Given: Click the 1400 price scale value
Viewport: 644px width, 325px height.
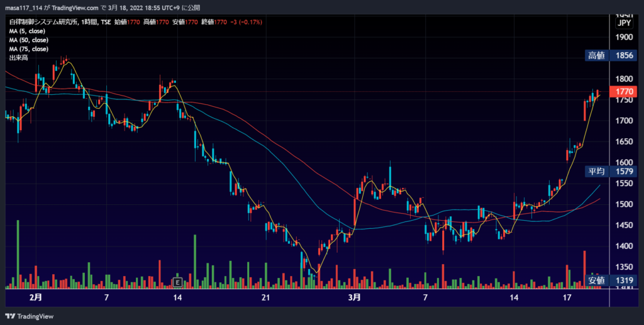Looking at the screenshot, I should coord(624,246).
